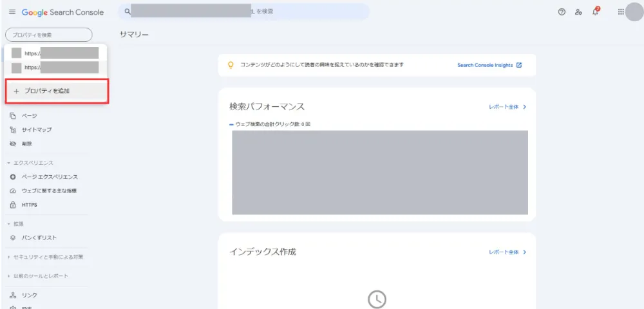Viewport: 644px width, 309px height.
Task: Click the clock icon in インデックス作成 card
Action: point(377,300)
